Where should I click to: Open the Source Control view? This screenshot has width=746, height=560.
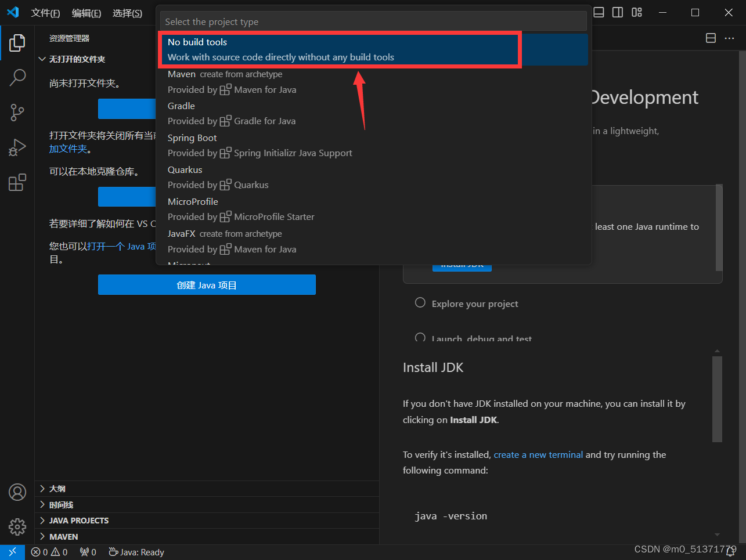coord(17,113)
